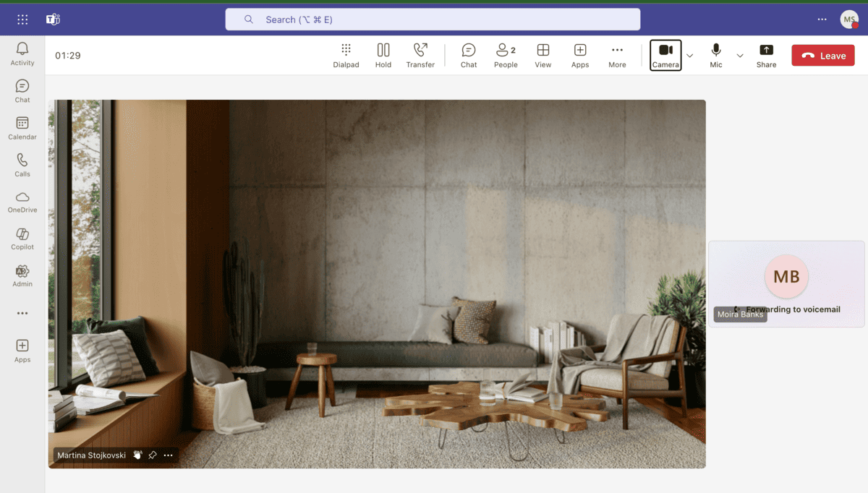Go to Calls using the sidebar icon
868x493 pixels.
pyautogui.click(x=22, y=163)
